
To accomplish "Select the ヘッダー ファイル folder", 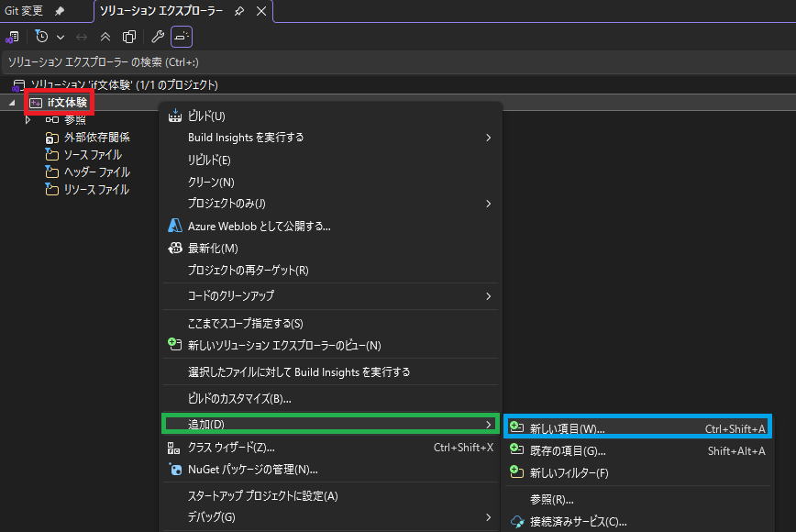I will 96,172.
